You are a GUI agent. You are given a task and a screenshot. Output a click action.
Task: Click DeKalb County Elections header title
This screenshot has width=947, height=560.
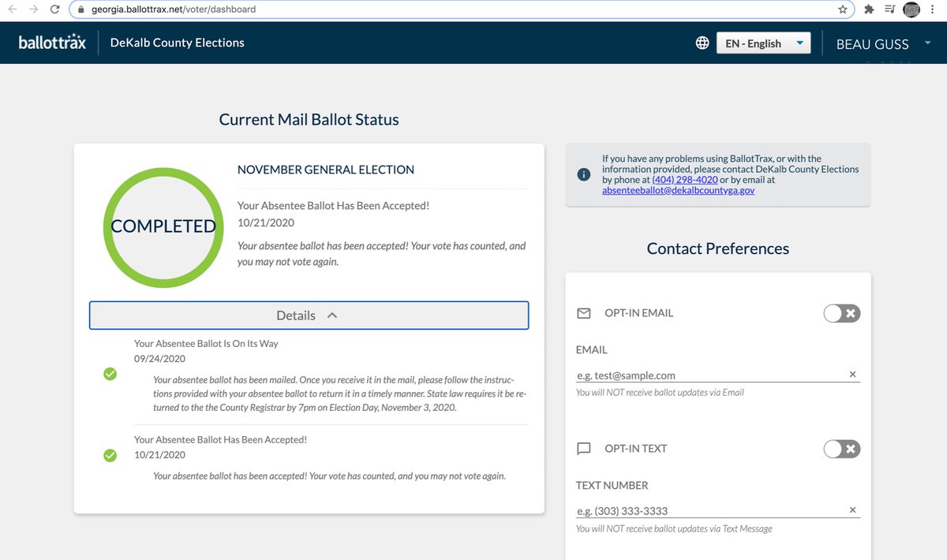pyautogui.click(x=178, y=43)
